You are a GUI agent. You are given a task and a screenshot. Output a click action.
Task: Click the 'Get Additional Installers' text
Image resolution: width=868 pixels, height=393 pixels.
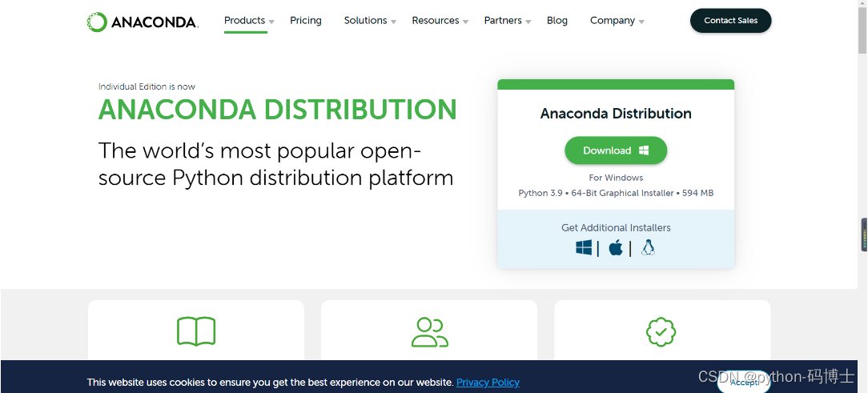(616, 227)
